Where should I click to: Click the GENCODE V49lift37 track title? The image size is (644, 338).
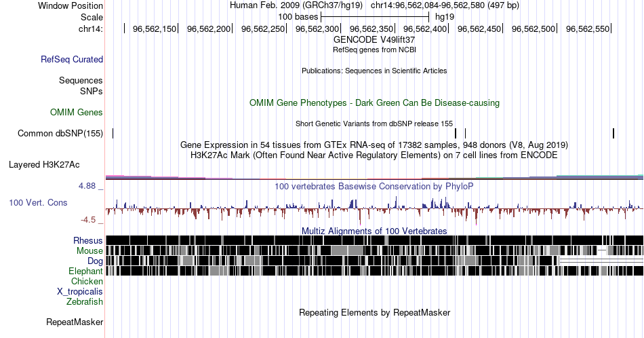point(374,39)
